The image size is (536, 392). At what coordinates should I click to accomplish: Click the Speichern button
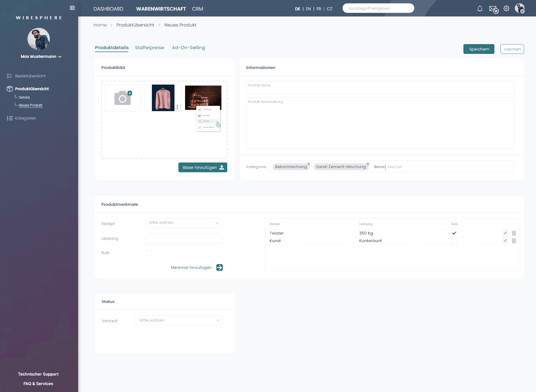point(479,49)
